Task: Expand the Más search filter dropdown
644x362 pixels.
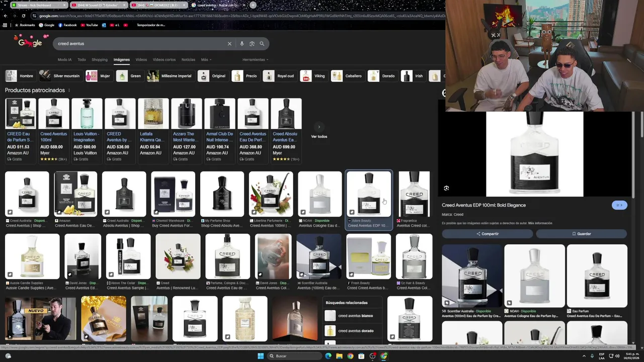Action: coord(205,60)
